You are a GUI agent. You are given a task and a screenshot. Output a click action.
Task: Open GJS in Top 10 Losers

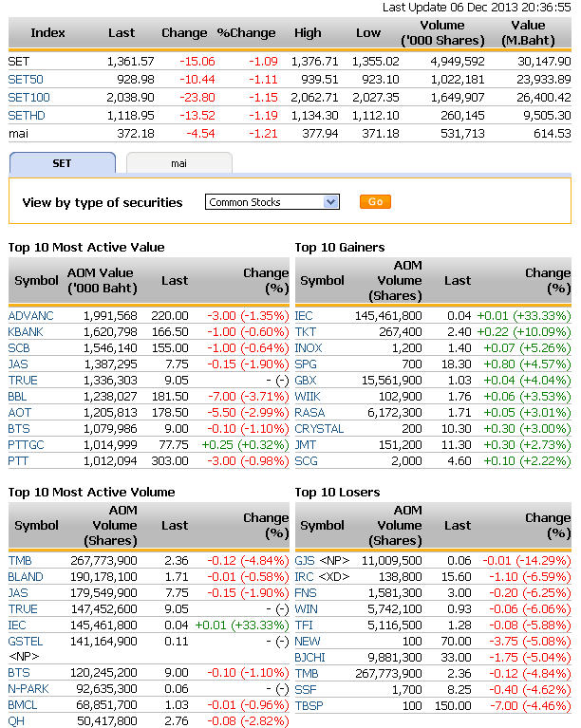coord(305,561)
